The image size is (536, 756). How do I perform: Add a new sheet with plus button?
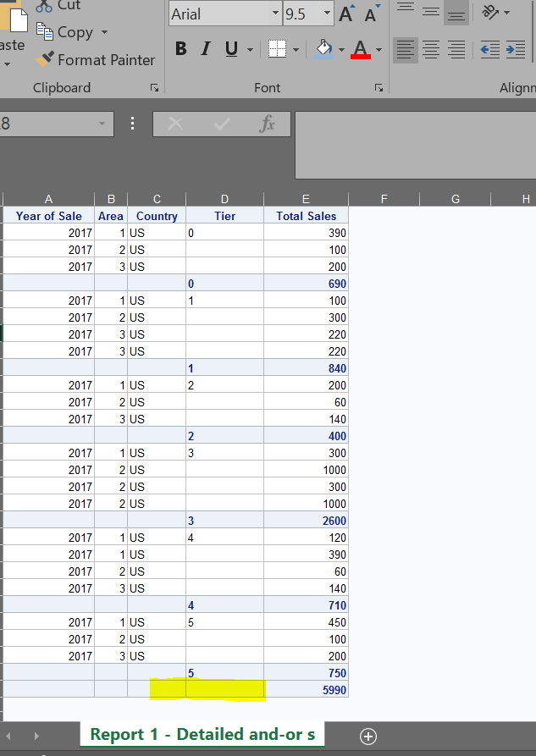(367, 735)
